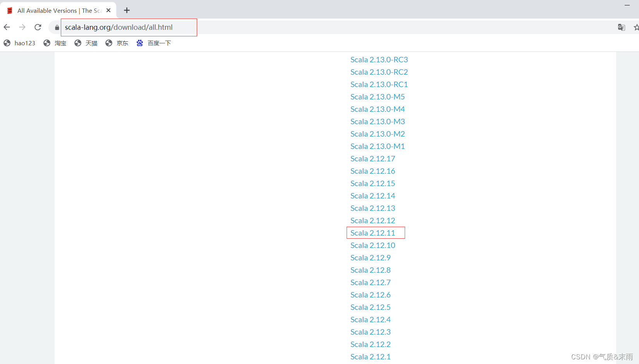Go forward with the forward arrow
Screen dimensions: 639x364
pyautogui.click(x=22, y=27)
